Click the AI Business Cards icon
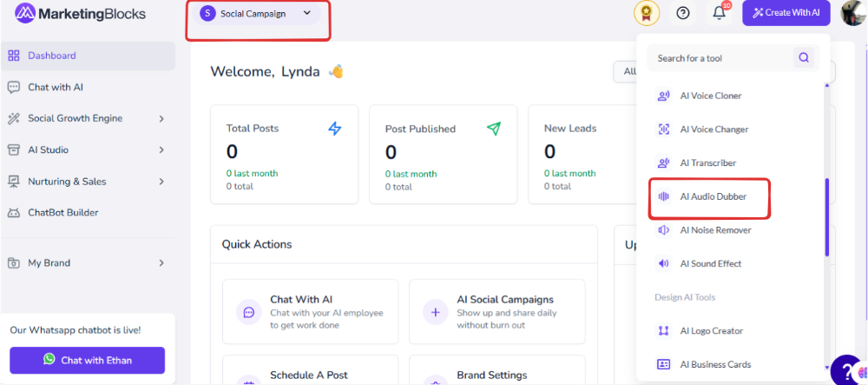The image size is (868, 385). 663,364
